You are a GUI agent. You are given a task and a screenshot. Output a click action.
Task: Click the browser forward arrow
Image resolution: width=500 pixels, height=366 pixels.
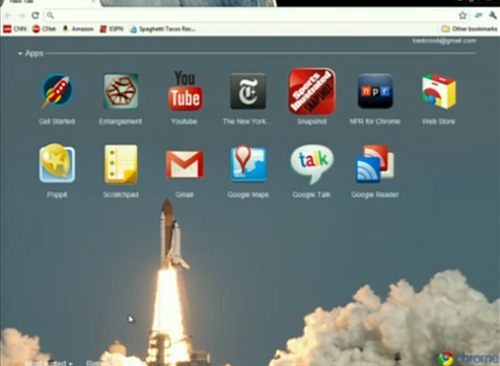(22, 15)
